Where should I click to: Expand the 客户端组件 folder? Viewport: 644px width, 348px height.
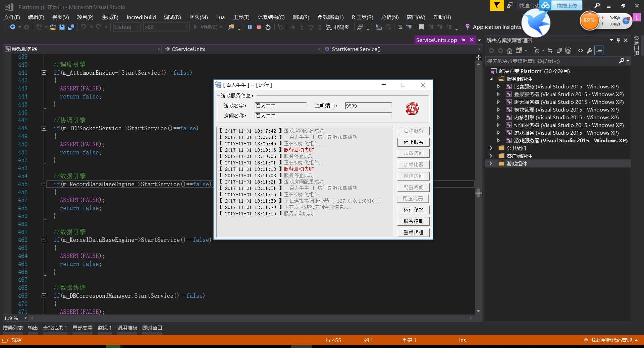[491, 156]
